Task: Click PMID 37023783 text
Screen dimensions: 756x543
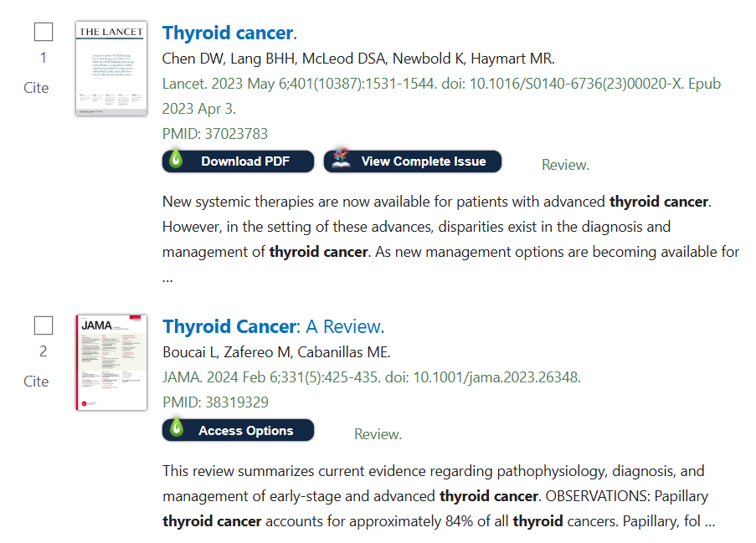Action: 215,134
